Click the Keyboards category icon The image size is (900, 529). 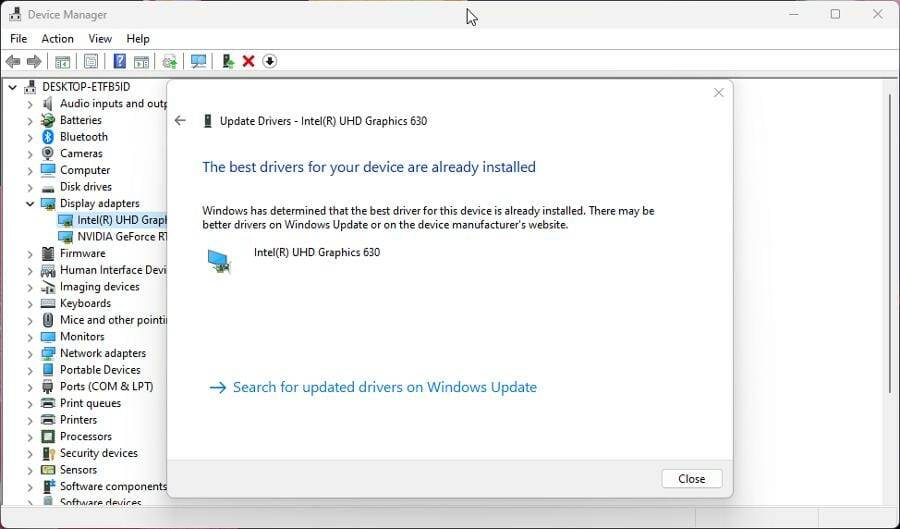(x=48, y=303)
